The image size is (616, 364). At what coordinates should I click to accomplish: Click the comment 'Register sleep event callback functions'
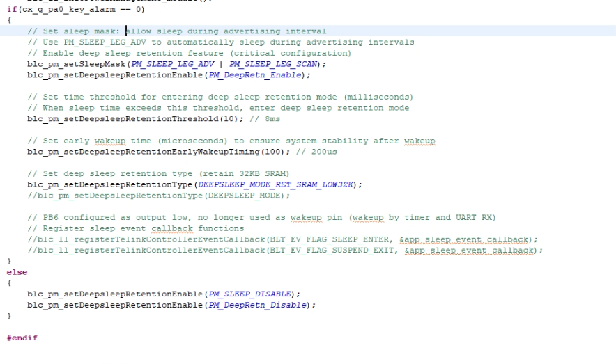tap(136, 229)
